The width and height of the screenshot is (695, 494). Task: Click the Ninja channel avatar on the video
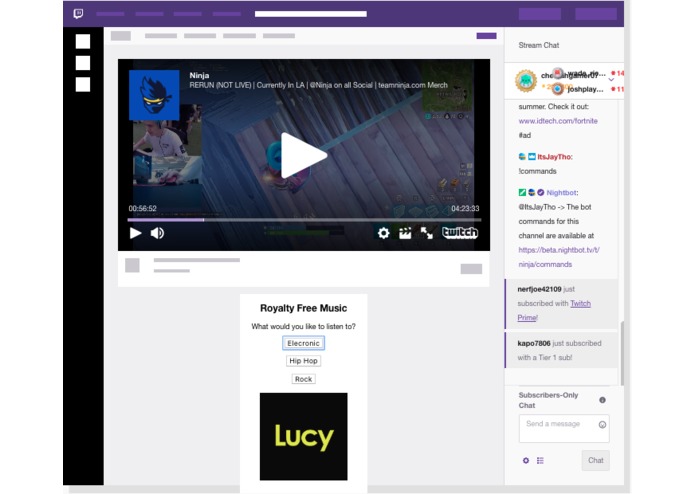154,95
